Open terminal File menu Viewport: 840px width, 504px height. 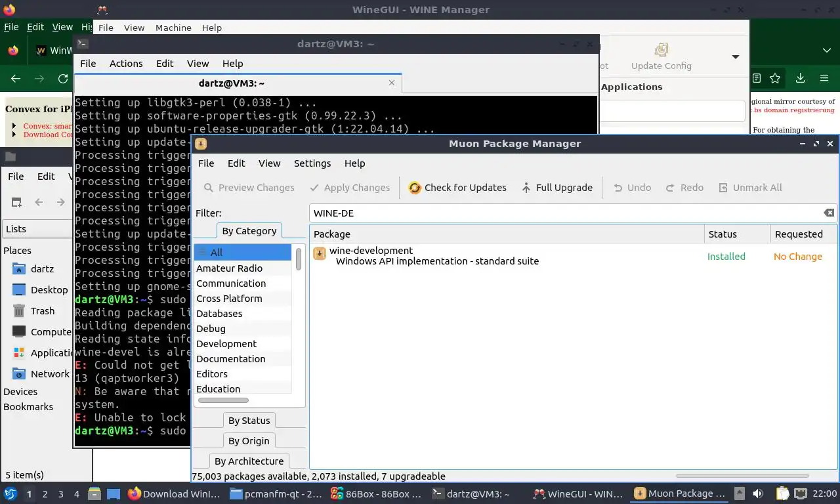[88, 64]
